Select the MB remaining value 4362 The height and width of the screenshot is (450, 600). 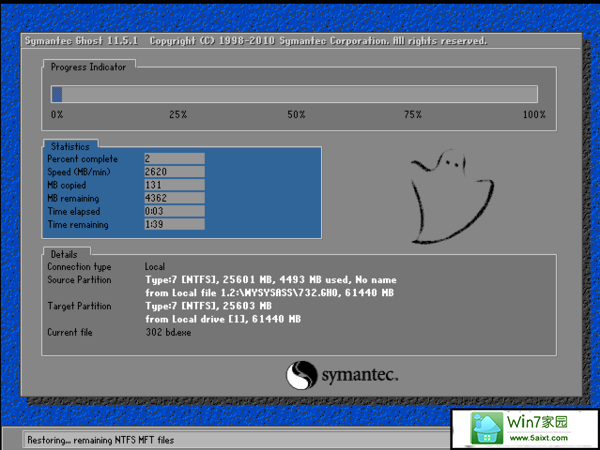tap(174, 198)
